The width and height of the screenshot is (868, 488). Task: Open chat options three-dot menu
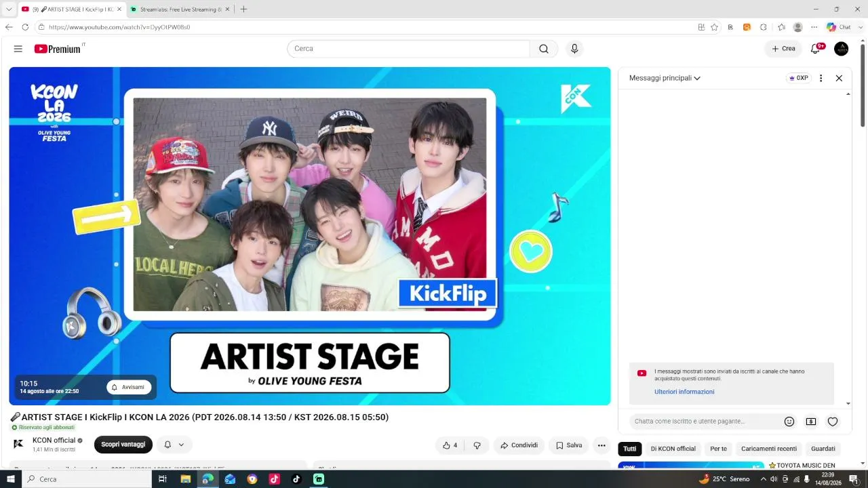tap(821, 78)
